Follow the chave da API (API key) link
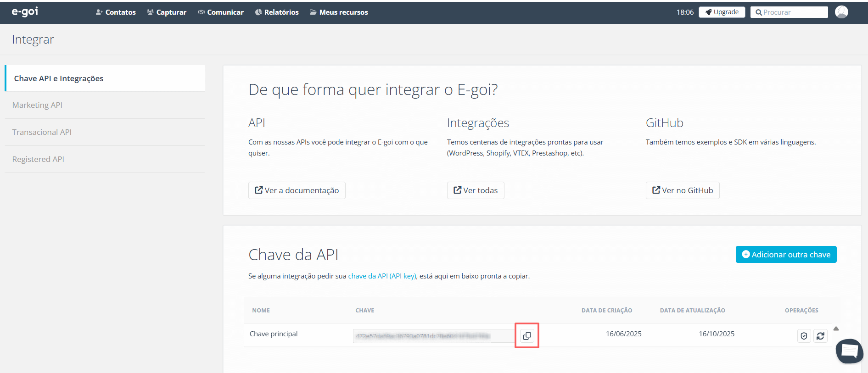The height and width of the screenshot is (373, 868). (x=382, y=276)
